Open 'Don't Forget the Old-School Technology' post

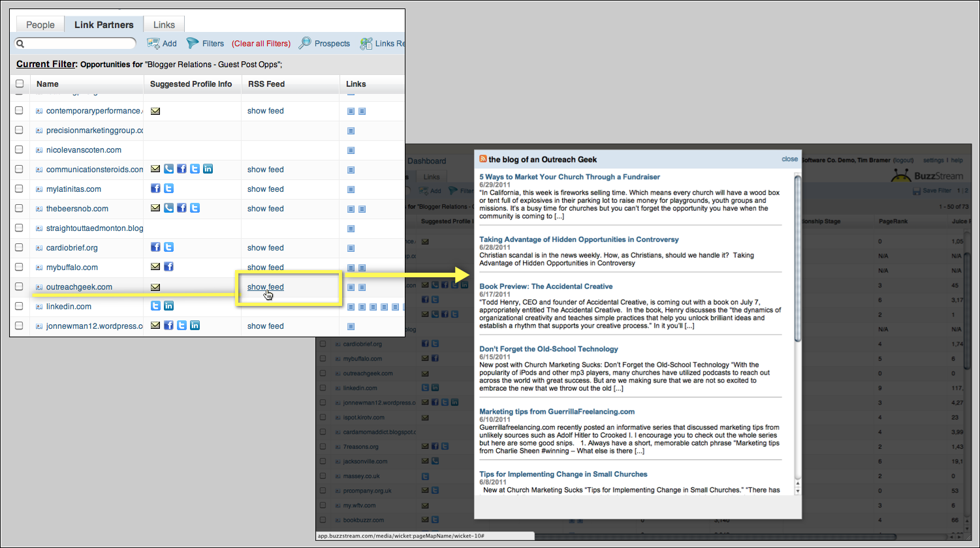pyautogui.click(x=548, y=349)
